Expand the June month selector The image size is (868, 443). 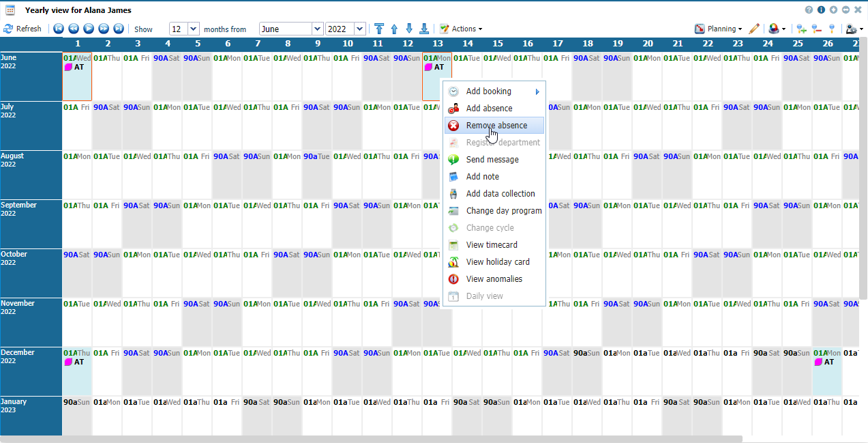point(316,29)
